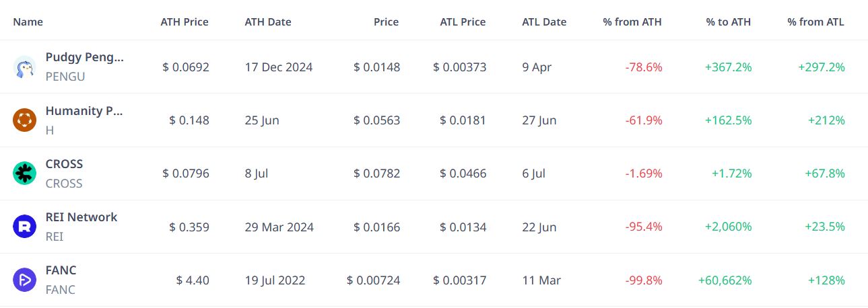This screenshot has height=308, width=868.
Task: Open the CROSS coin name link
Action: point(65,163)
